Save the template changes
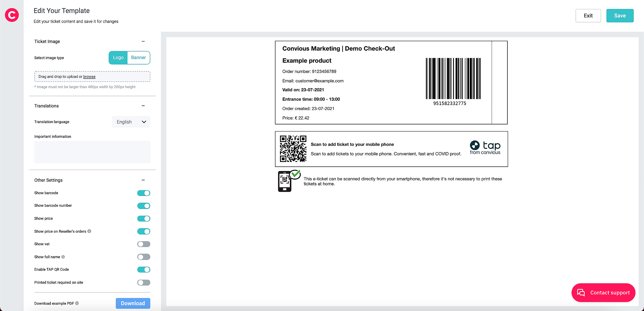Image resolution: width=644 pixels, height=311 pixels. coord(620,16)
